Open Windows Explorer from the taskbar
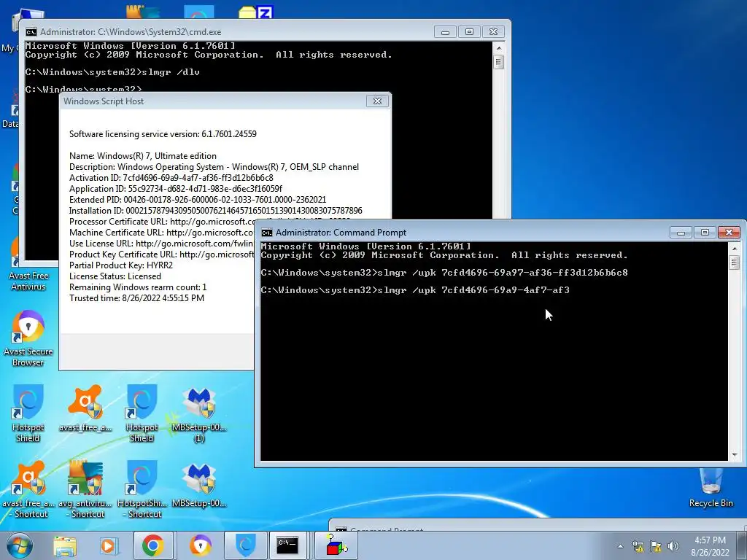Image resolution: width=747 pixels, height=560 pixels. click(65, 545)
